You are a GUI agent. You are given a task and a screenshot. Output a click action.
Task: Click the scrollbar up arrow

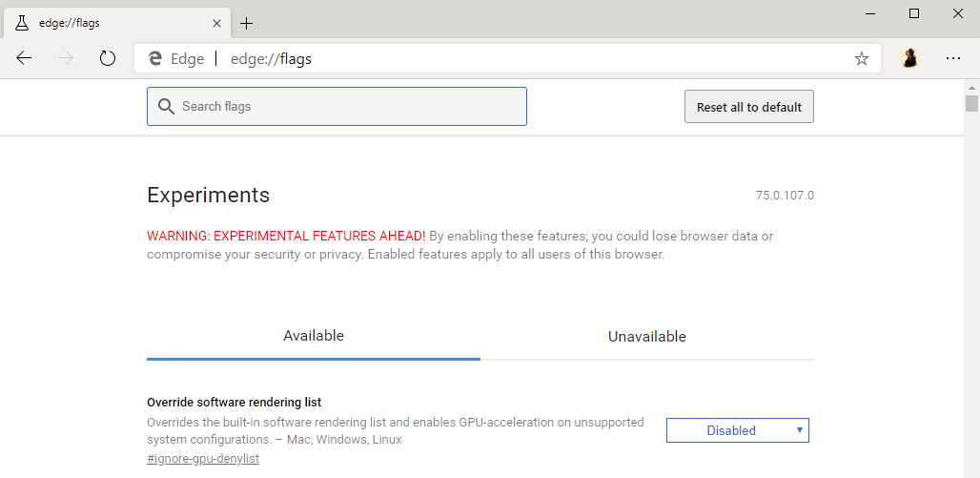(x=971, y=88)
